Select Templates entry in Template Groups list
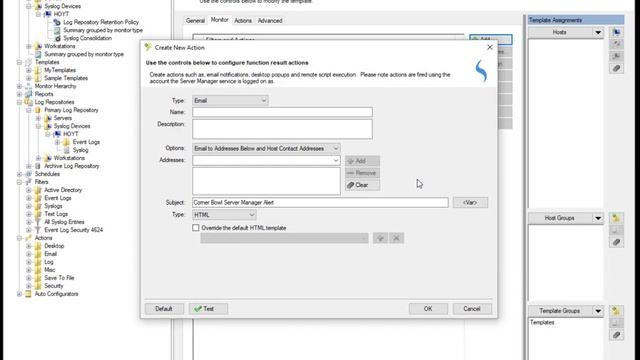 pyautogui.click(x=542, y=322)
